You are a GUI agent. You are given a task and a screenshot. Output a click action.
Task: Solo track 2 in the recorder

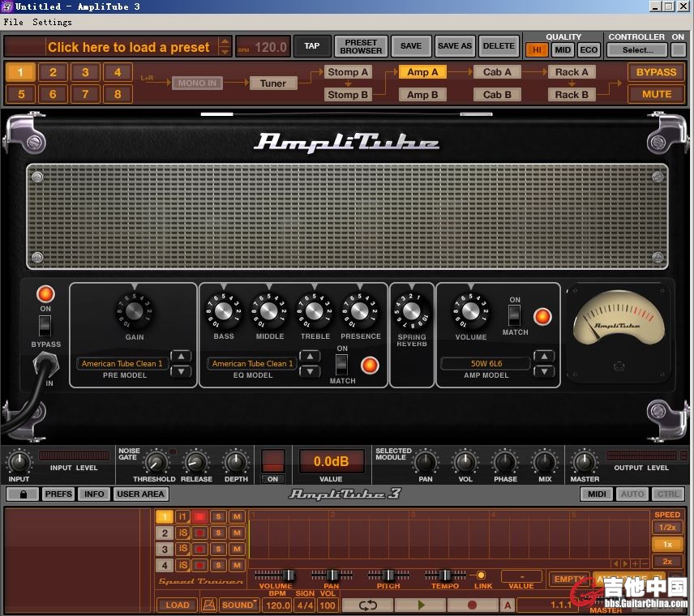(218, 533)
